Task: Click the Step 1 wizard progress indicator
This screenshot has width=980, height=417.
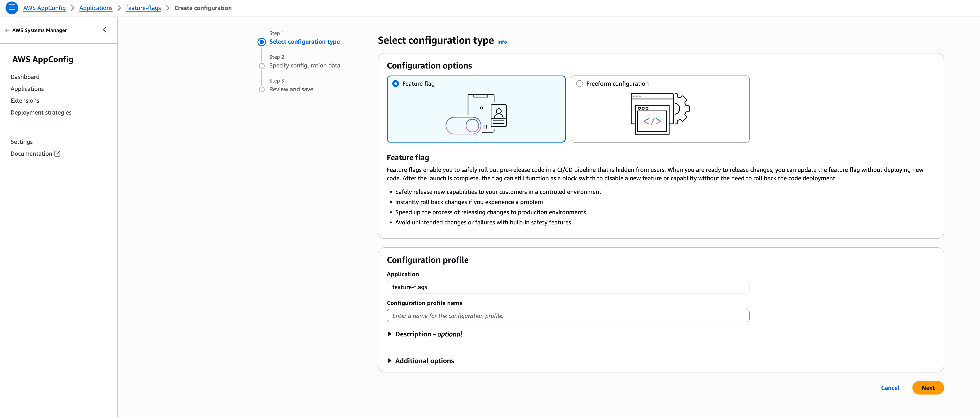Action: coord(262,42)
